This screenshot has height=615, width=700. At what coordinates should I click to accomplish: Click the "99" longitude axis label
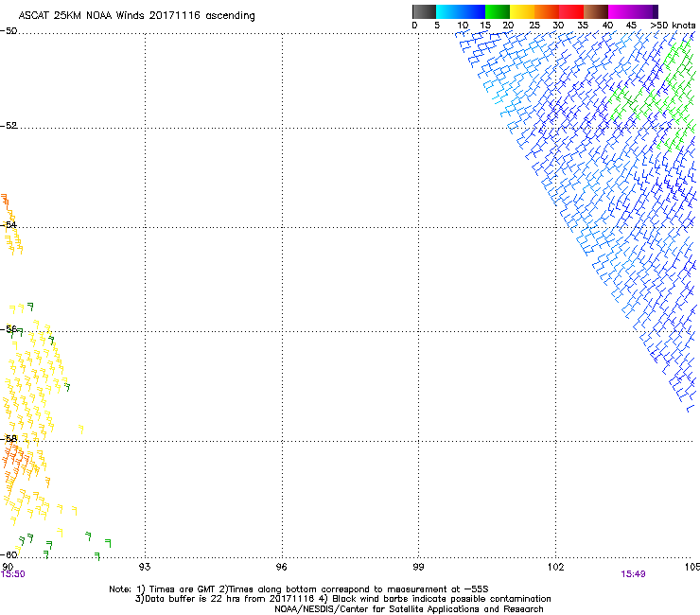pos(418,567)
